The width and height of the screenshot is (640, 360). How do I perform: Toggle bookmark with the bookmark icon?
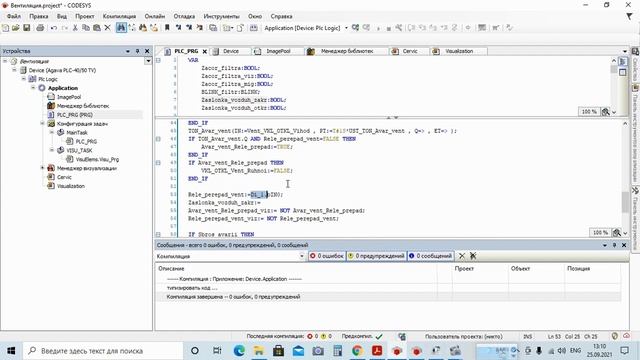tap(167, 28)
